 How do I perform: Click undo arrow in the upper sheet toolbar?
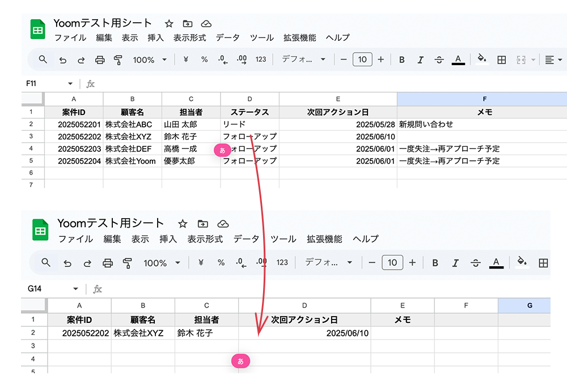(63, 59)
